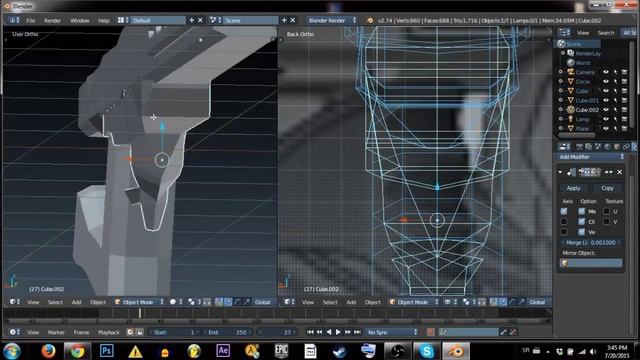The height and width of the screenshot is (360, 640).
Task: Click the outliner editor type icon
Action: pos(564,33)
